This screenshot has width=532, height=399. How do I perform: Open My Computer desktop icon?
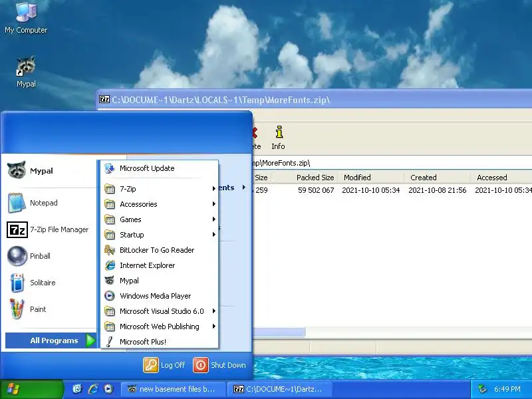(x=26, y=17)
